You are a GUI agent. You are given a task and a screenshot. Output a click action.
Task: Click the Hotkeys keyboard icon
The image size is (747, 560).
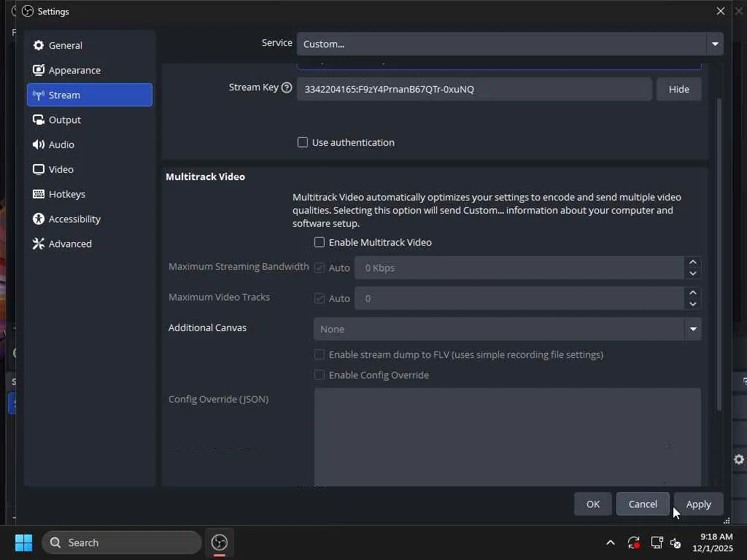[39, 194]
